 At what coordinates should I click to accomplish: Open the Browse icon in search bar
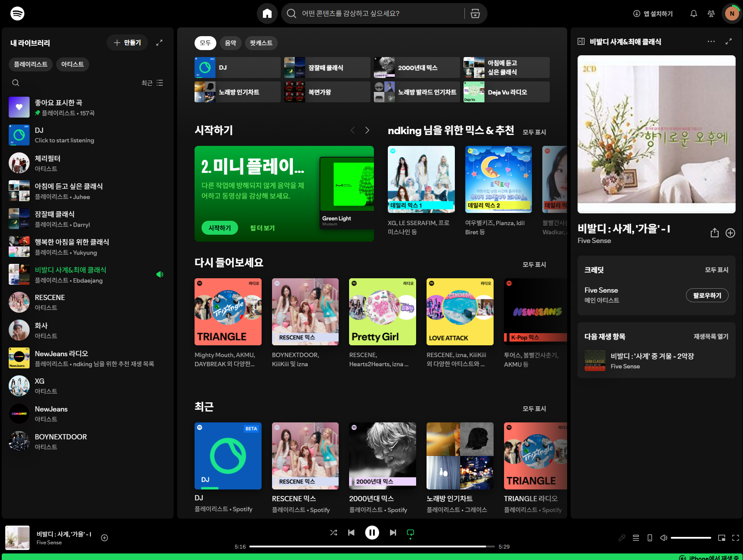click(x=475, y=13)
